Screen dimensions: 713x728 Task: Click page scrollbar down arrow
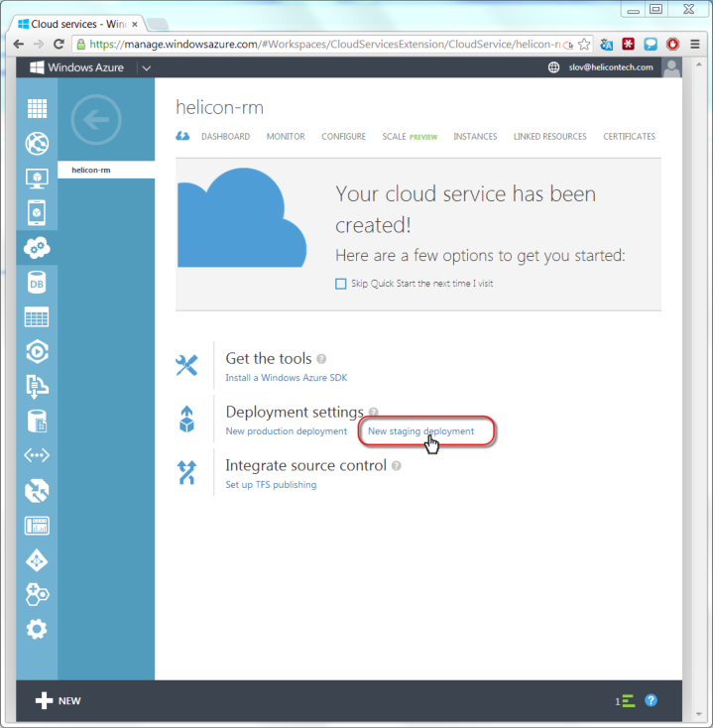[699, 714]
